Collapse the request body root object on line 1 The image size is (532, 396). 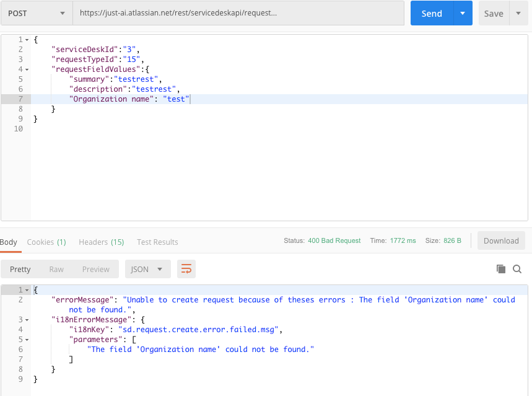[27, 40]
